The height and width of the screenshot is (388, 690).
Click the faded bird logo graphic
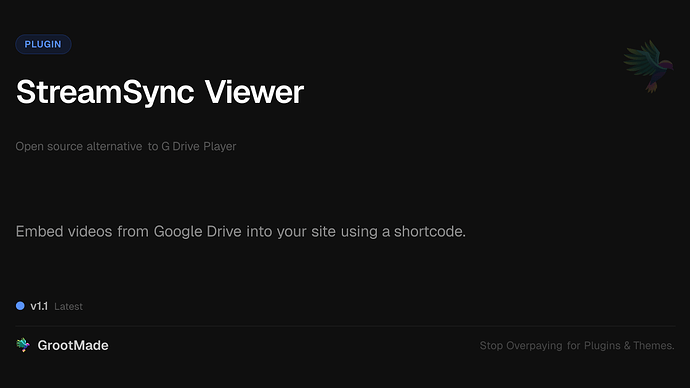point(649,66)
